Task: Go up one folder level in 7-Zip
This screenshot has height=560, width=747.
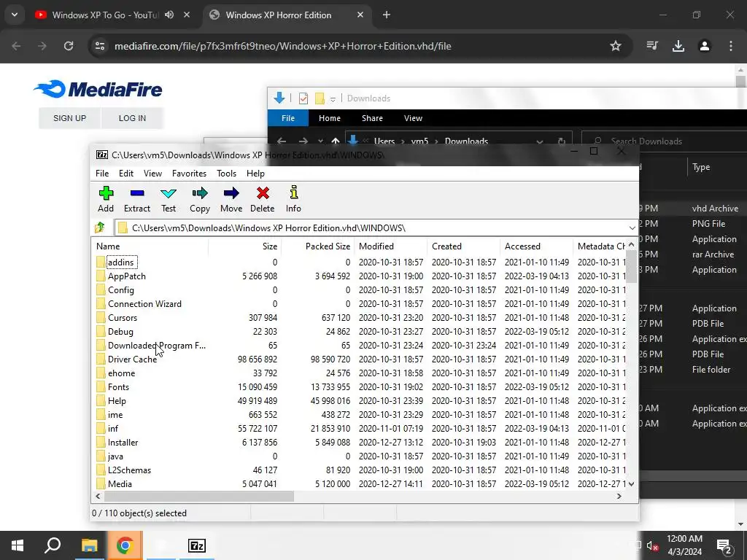Action: tap(100, 227)
